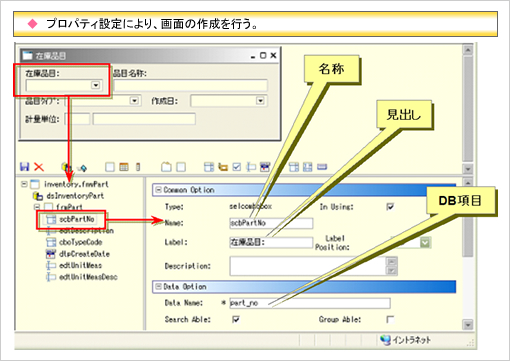Click the narrow vertical bar toolbar icon

click(138, 167)
